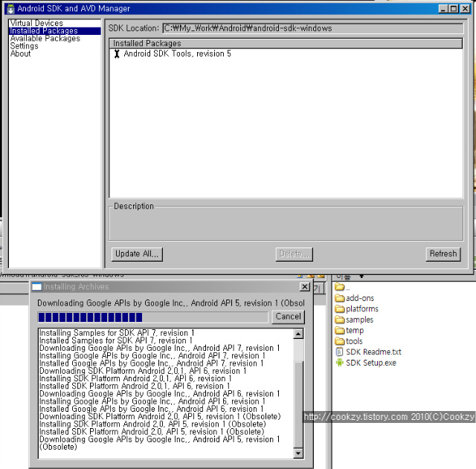Select the samples folder name
The width and height of the screenshot is (476, 469).
pos(359,320)
